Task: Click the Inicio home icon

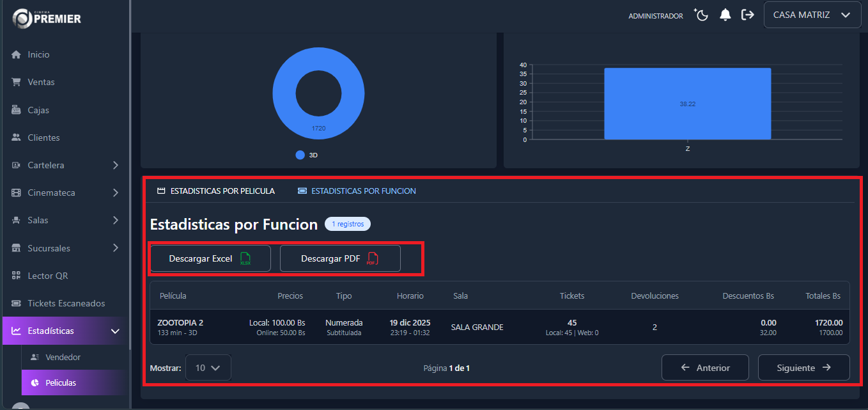Action: tap(17, 55)
